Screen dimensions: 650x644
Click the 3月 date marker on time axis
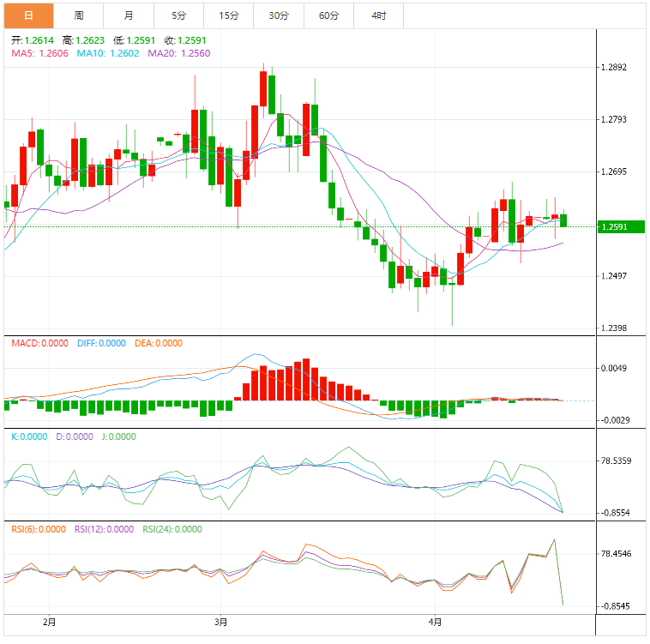220,622
